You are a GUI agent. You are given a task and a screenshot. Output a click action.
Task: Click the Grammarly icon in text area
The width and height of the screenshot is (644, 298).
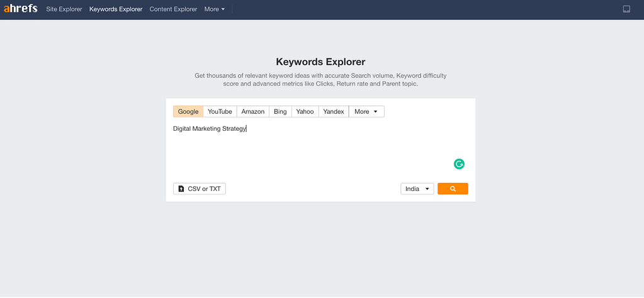(x=459, y=164)
